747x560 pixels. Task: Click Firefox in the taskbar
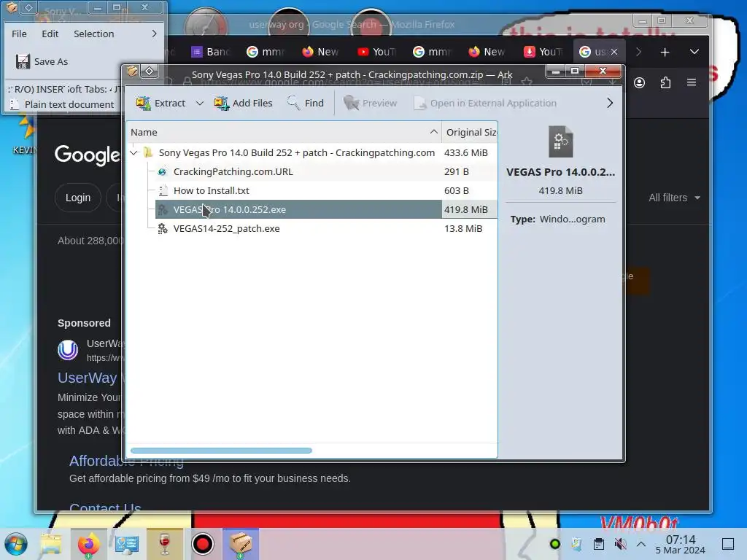[x=88, y=544]
